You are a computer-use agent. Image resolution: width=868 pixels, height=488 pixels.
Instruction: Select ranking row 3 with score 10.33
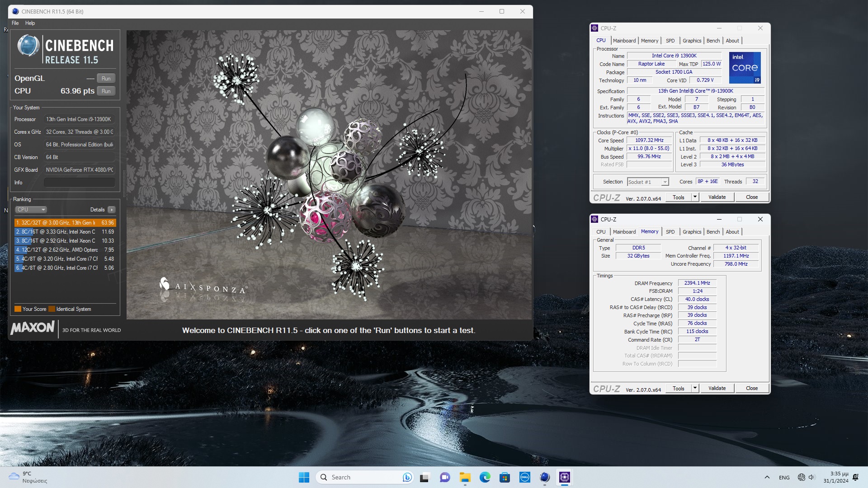click(x=65, y=241)
